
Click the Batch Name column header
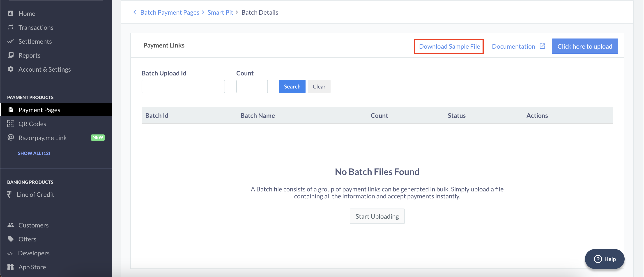(x=258, y=115)
